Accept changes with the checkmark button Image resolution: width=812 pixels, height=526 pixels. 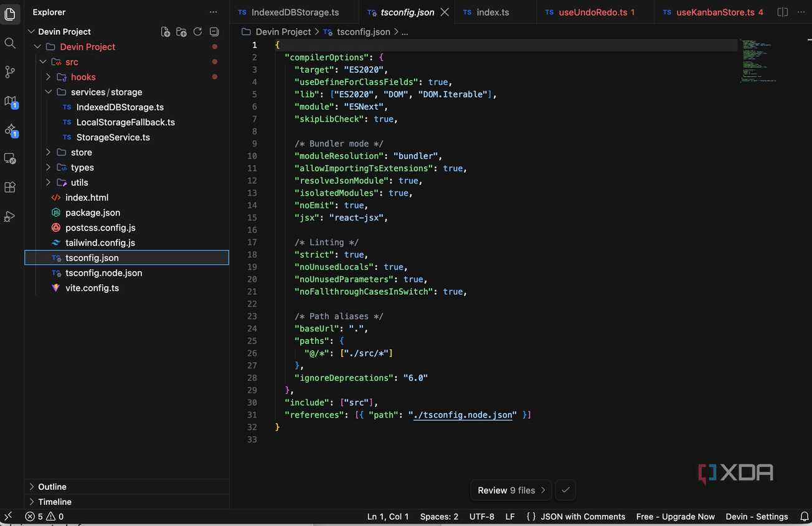(565, 490)
